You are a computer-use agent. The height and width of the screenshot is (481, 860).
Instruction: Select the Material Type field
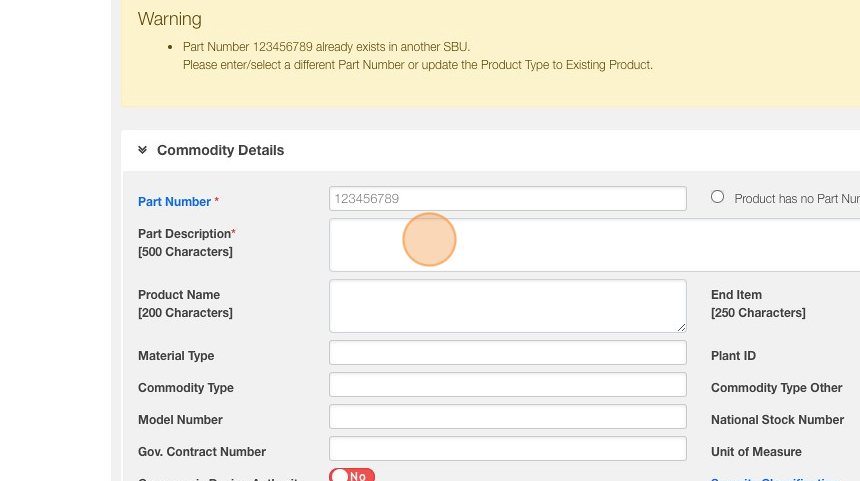pos(507,353)
